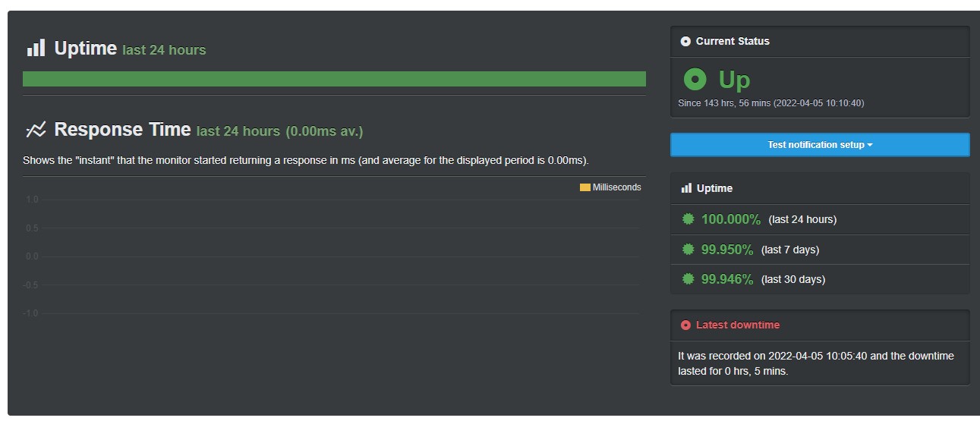The width and height of the screenshot is (980, 421).
Task: Click the caret arrow on Test notification setup
Action: [x=870, y=145]
